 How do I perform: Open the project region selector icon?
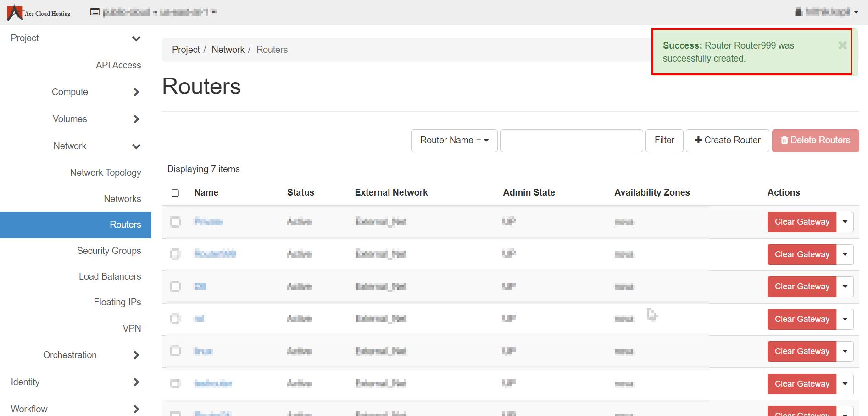pos(95,12)
